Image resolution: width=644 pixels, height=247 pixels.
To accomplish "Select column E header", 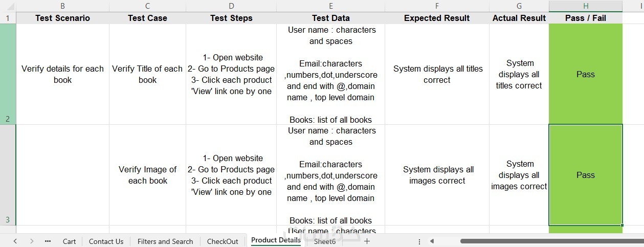I will pyautogui.click(x=331, y=6).
